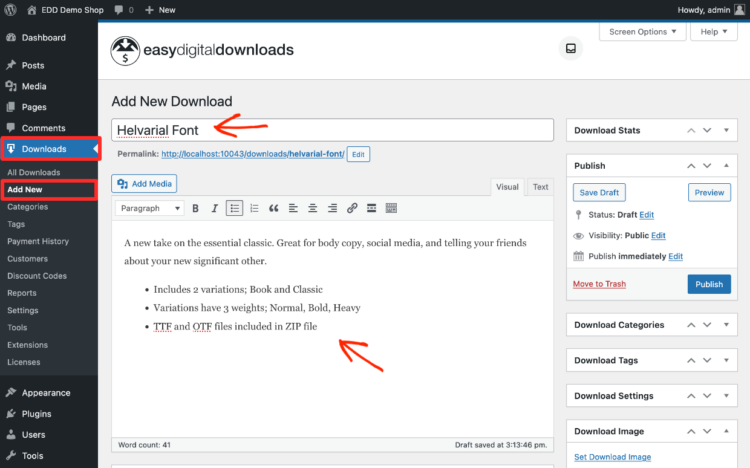750x468 pixels.
Task: Click the blockquote icon
Action: pos(272,208)
